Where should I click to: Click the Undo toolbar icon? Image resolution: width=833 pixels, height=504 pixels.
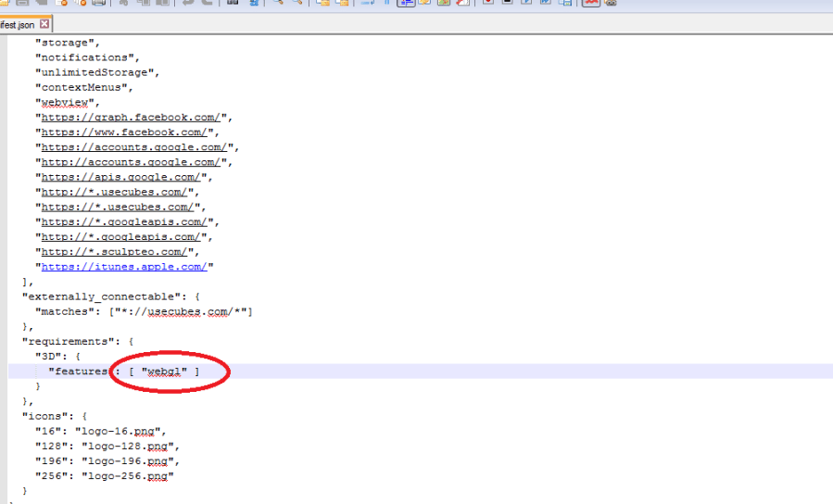188,4
